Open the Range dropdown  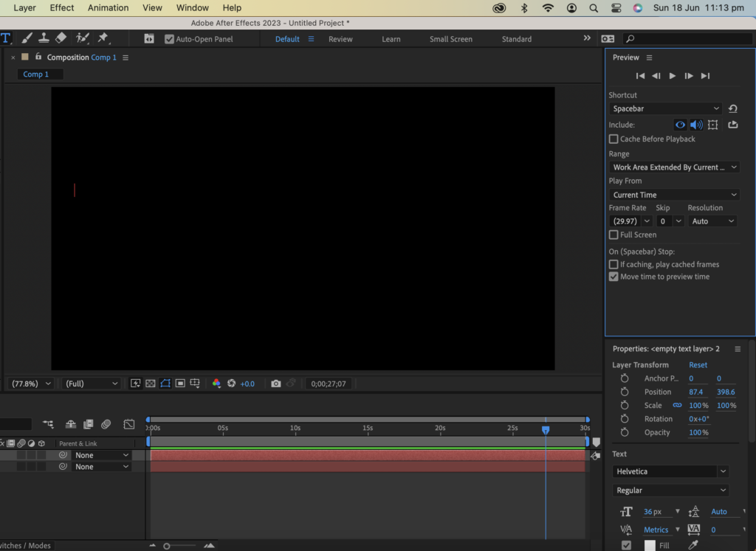point(674,167)
